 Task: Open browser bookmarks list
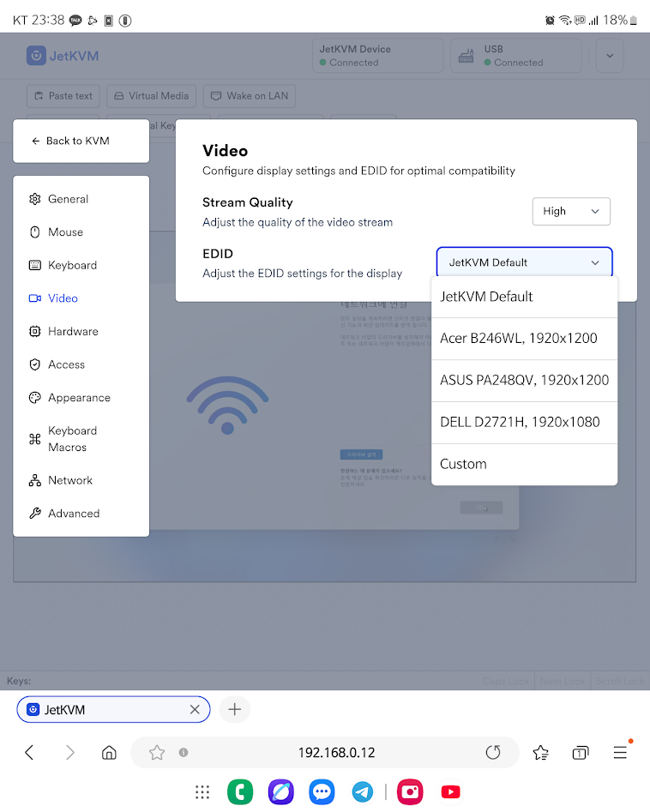coord(540,753)
